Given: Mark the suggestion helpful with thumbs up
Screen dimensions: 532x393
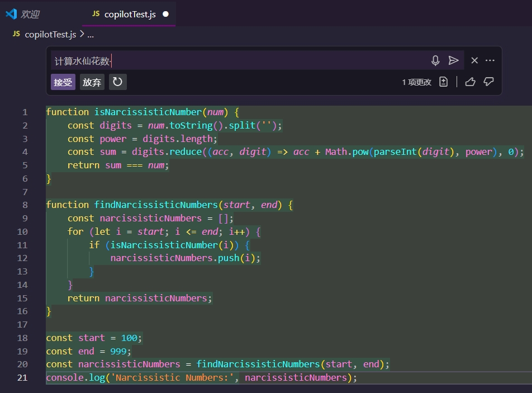Looking at the screenshot, I should (x=470, y=82).
